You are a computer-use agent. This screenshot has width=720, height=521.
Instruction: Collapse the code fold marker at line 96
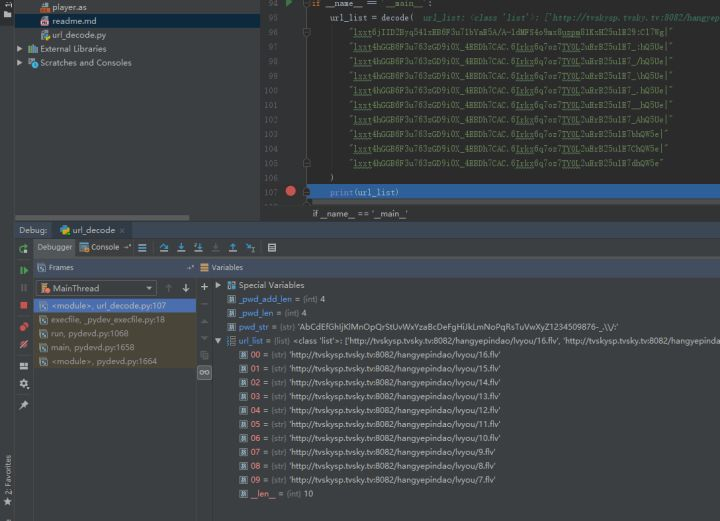click(307, 32)
